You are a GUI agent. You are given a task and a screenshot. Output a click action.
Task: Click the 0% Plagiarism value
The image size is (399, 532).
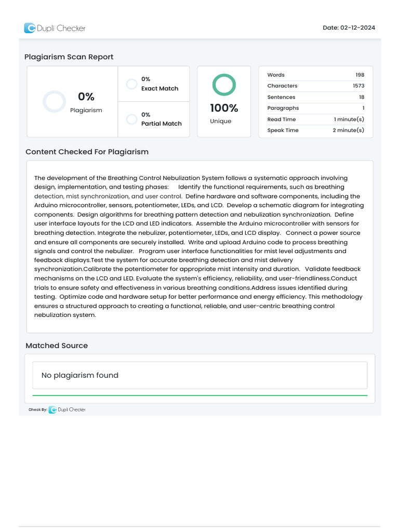click(x=86, y=97)
